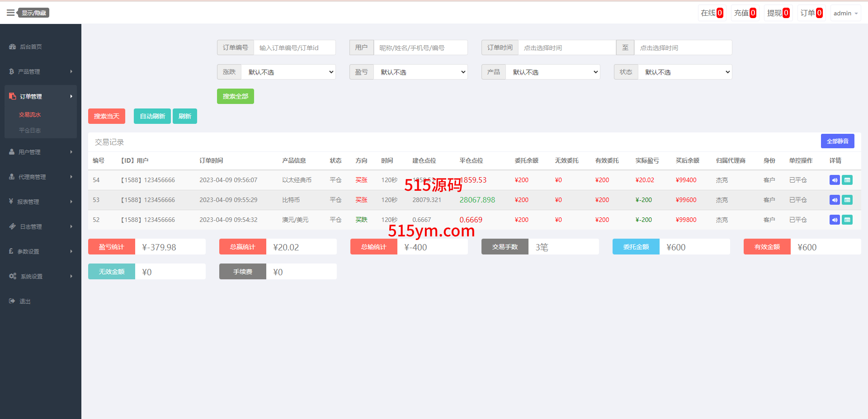868x419 pixels.
Task: Click the 退出 logout icon
Action: [x=12, y=301]
